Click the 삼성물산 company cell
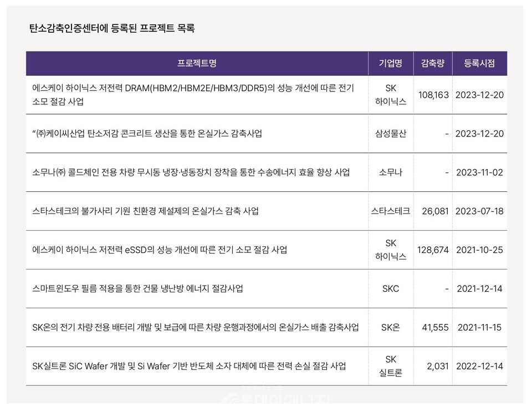Viewport: 532px width, 416px height. tap(390, 133)
